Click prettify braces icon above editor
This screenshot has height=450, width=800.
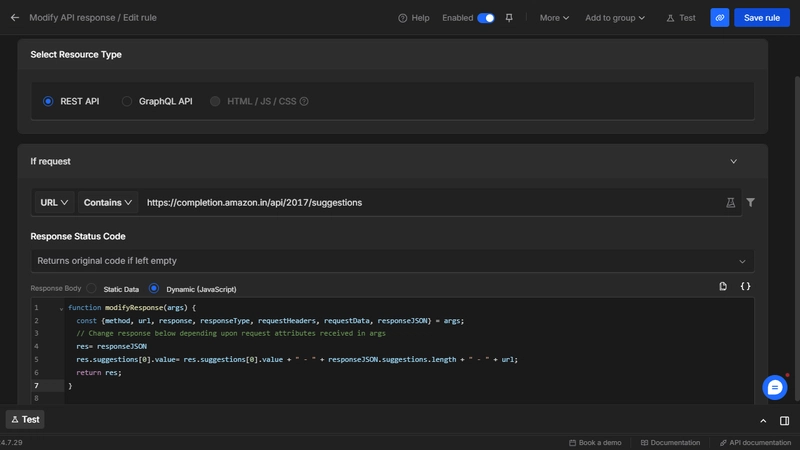click(745, 286)
